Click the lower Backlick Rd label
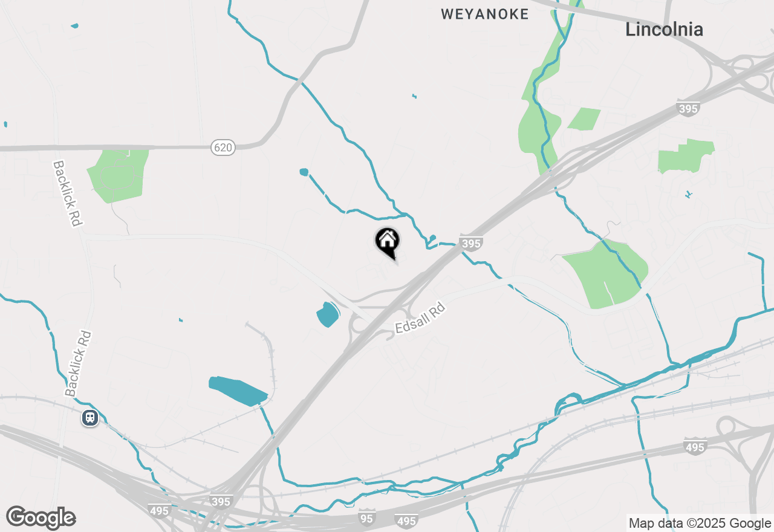This screenshot has height=532, width=774. click(x=79, y=363)
